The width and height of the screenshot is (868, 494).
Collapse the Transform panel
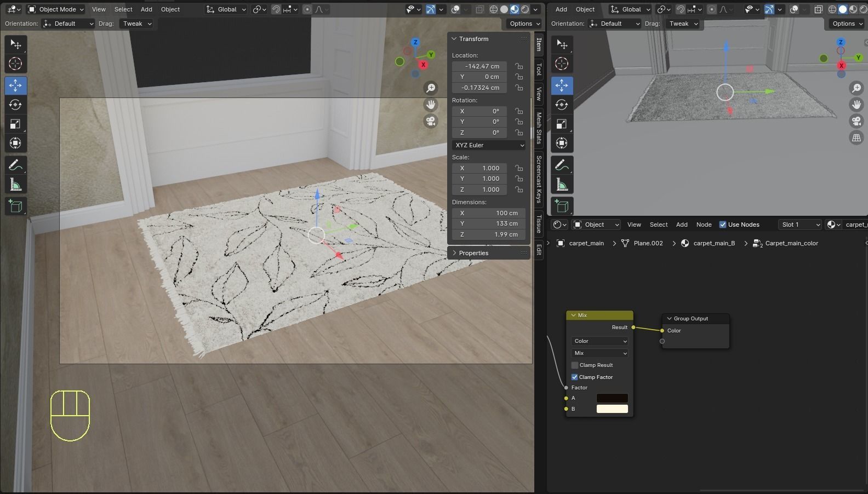pos(473,39)
